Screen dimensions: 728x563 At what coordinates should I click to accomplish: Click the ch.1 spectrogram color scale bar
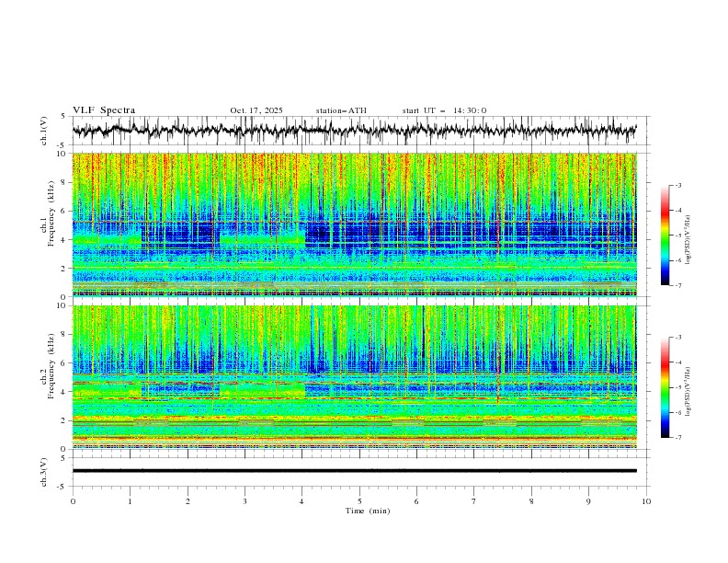tap(665, 235)
